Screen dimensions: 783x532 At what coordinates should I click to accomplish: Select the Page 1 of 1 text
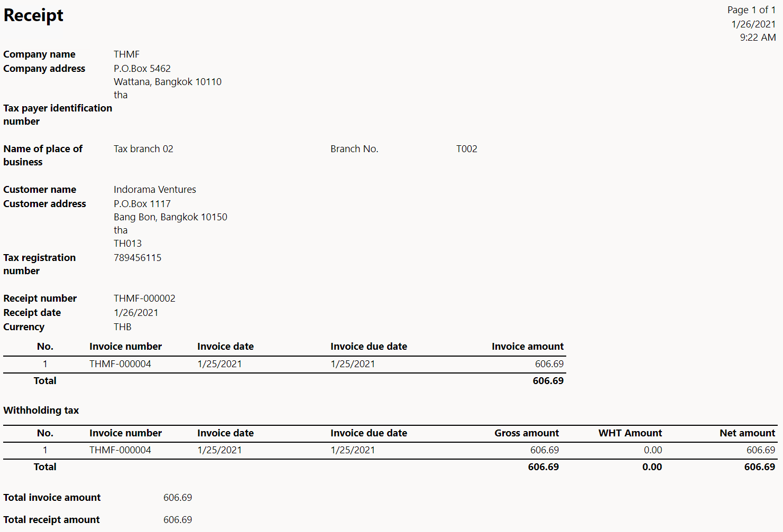tap(751, 10)
